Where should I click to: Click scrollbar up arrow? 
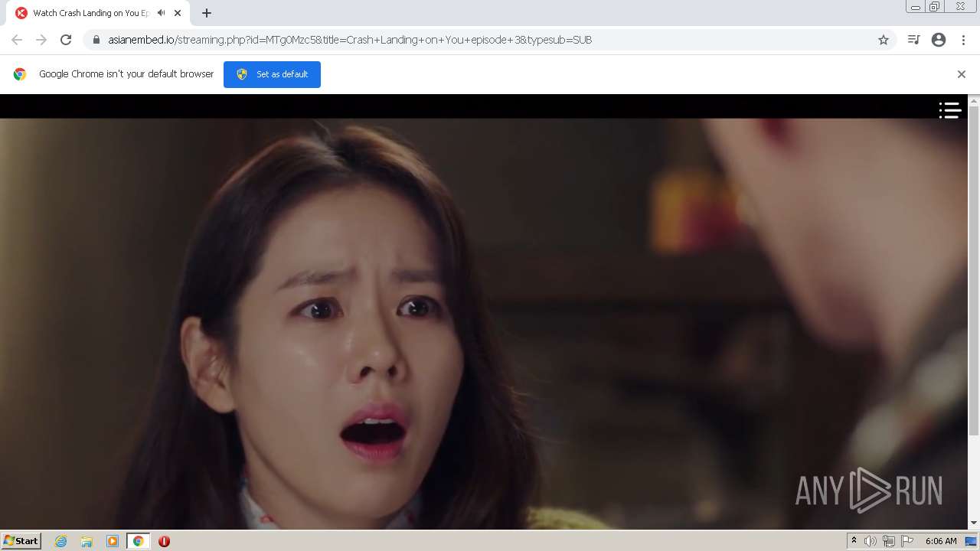[974, 100]
